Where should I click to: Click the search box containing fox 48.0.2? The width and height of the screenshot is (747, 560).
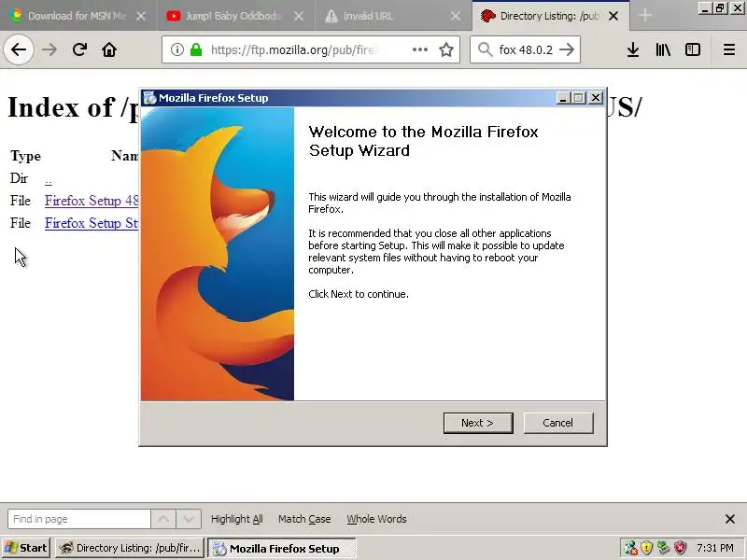525,49
